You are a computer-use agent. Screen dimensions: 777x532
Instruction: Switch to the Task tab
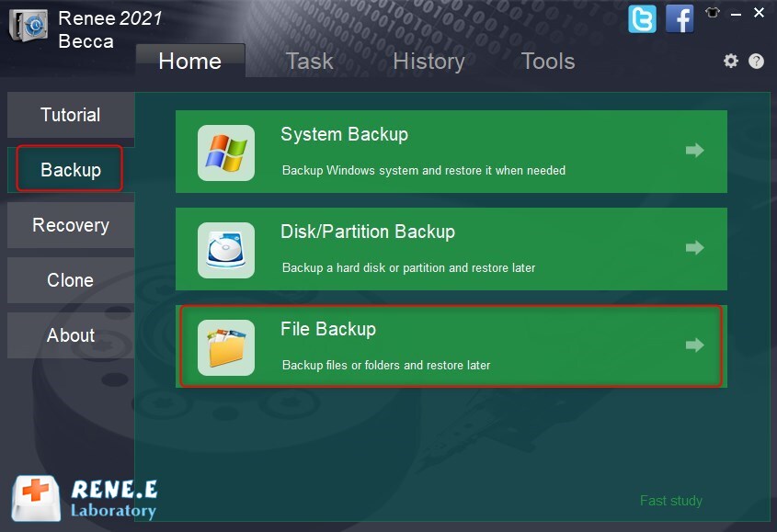(x=309, y=62)
